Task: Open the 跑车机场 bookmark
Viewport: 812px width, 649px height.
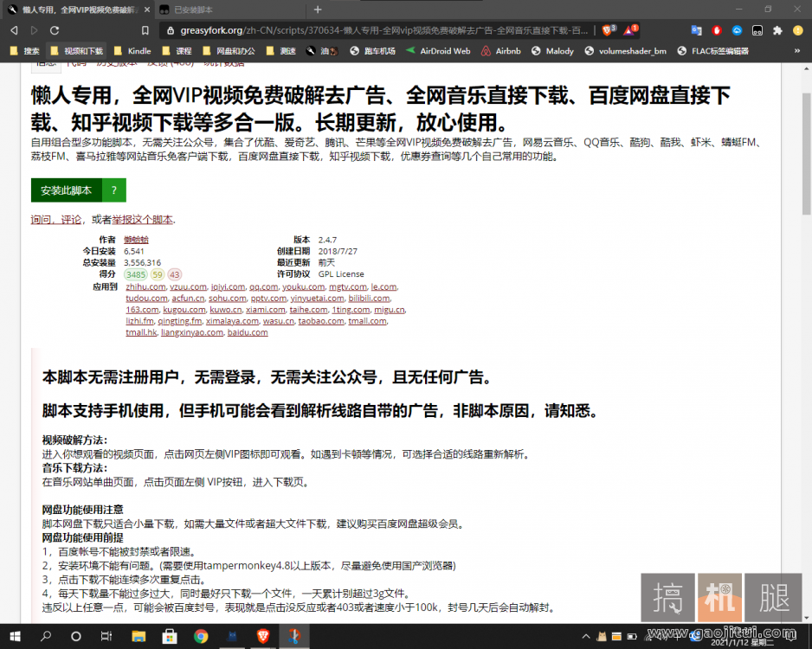Action: (373, 51)
